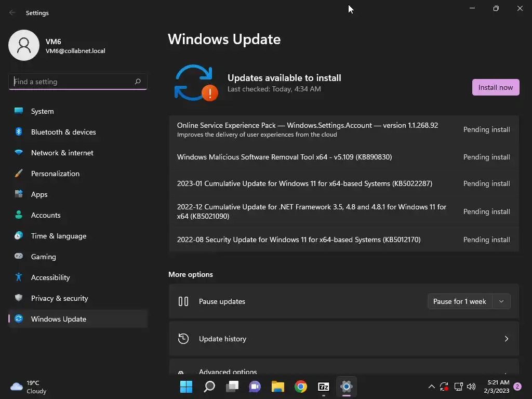Click the Time & language clock icon
This screenshot has width=532, height=399.
pos(19,235)
